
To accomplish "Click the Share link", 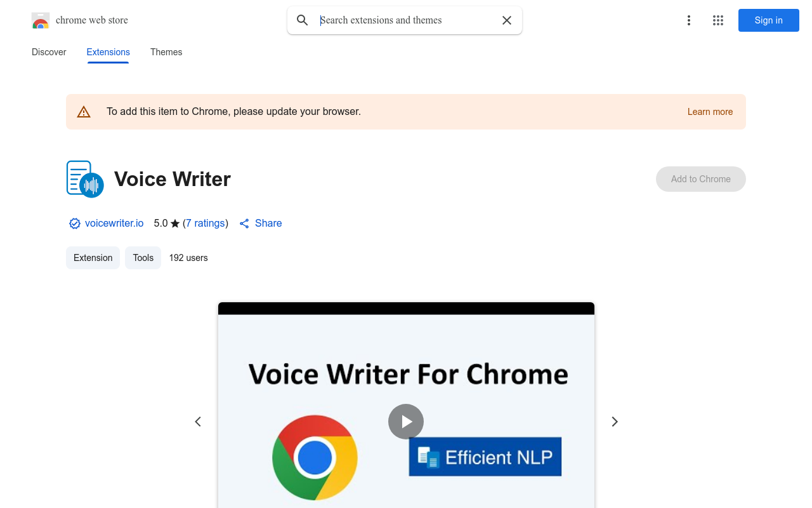I will [x=261, y=224].
